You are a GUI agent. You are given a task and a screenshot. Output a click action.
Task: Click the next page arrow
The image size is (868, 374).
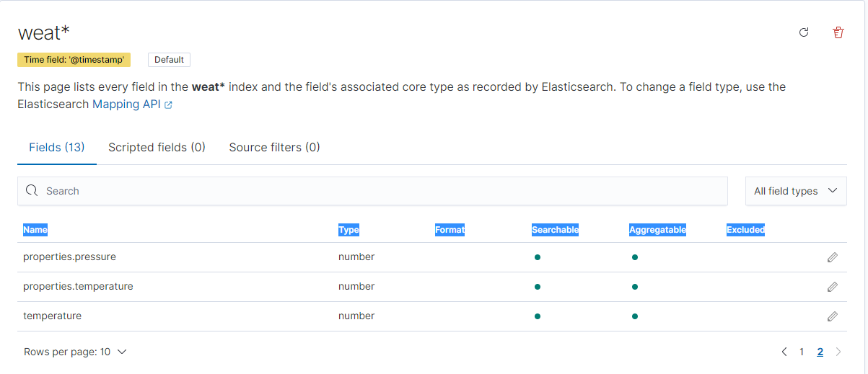(838, 352)
